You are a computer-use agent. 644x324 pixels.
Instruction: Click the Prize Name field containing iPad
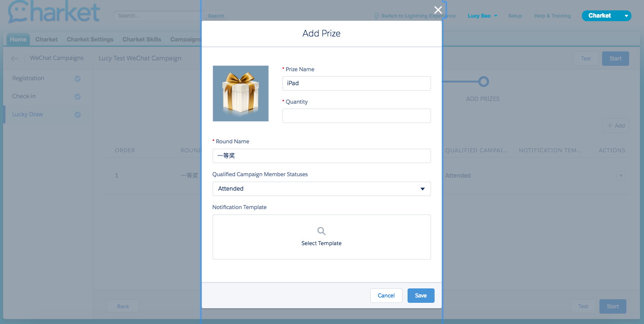356,83
